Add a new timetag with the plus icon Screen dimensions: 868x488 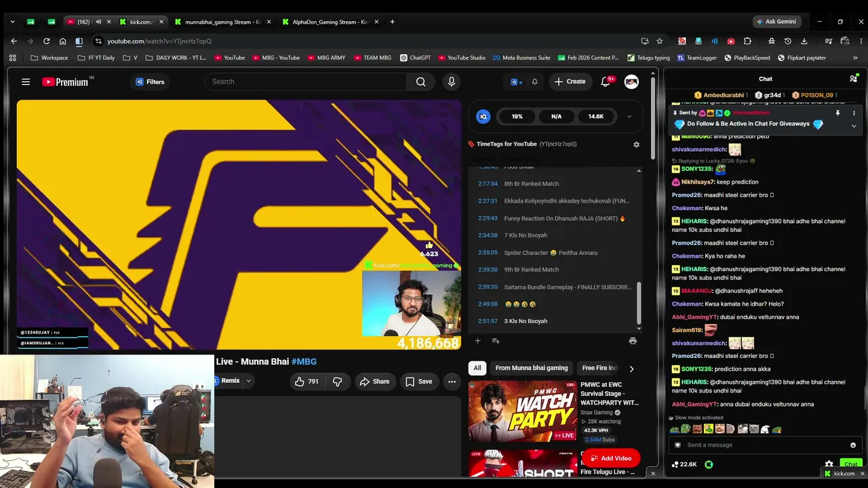click(x=477, y=341)
